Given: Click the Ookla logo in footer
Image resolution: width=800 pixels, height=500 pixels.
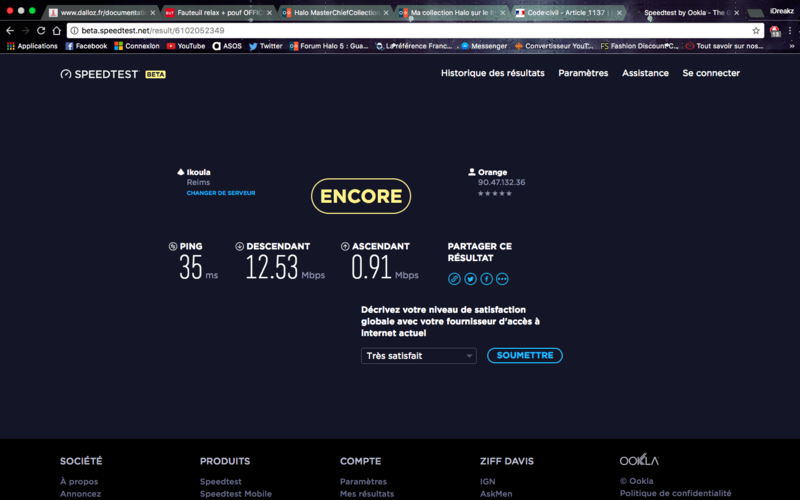Looking at the screenshot, I should pyautogui.click(x=639, y=460).
